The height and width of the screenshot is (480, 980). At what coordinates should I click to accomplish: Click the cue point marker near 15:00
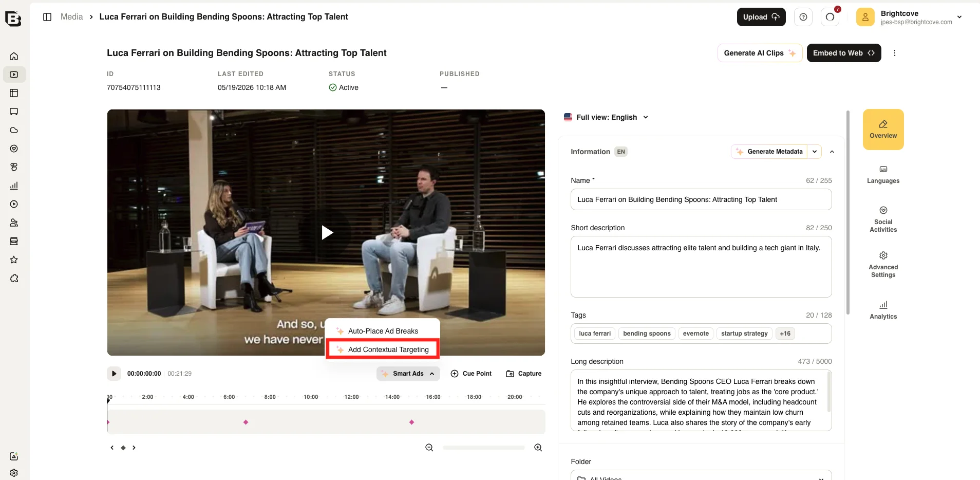pos(411,422)
